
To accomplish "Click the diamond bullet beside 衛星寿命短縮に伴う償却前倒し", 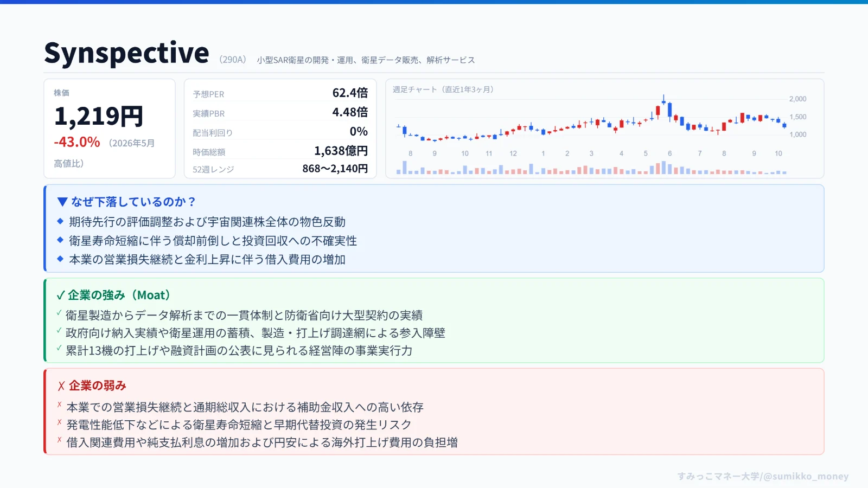I will pyautogui.click(x=60, y=240).
